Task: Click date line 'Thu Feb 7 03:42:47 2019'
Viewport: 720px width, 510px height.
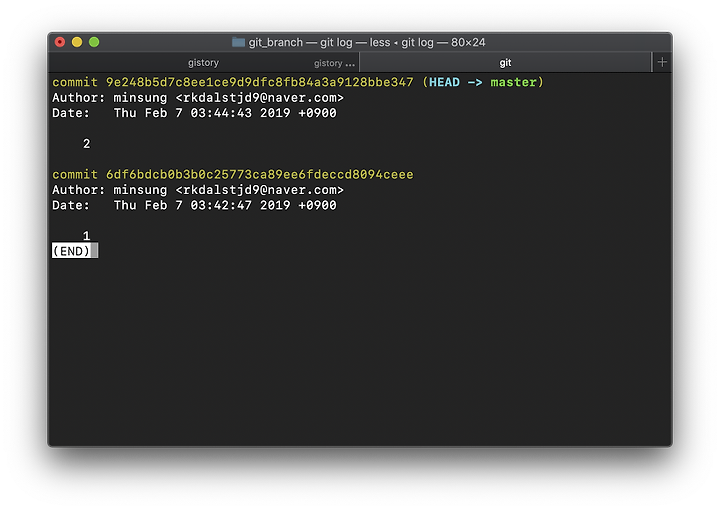Action: click(x=202, y=205)
